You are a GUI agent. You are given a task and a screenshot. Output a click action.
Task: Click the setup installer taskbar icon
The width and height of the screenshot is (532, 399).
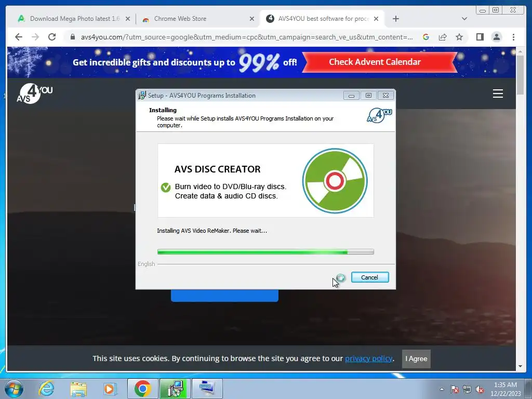point(175,389)
